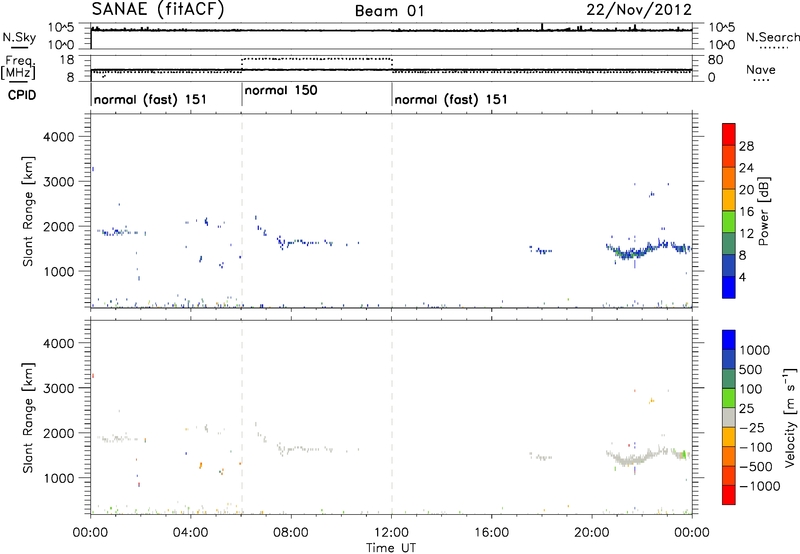
Task: Click the 18 MHz frequency tick label
Action: [x=67, y=60]
